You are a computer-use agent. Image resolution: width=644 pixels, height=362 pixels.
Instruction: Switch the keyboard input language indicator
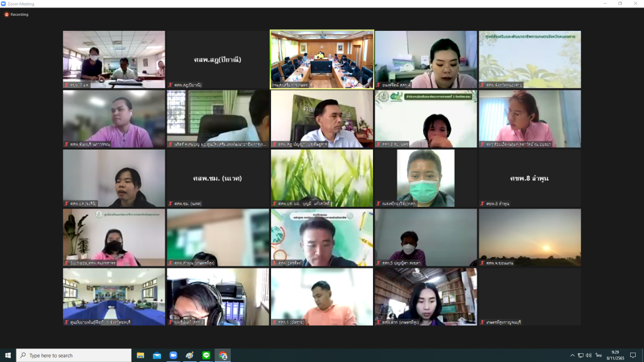tap(600, 355)
